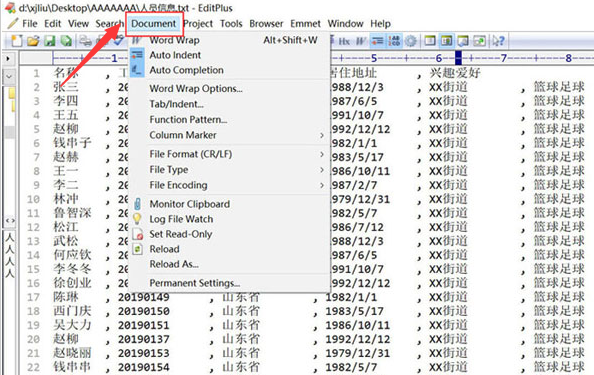Open the Emmet menu
Screen dimensions: 594x375
(305, 23)
